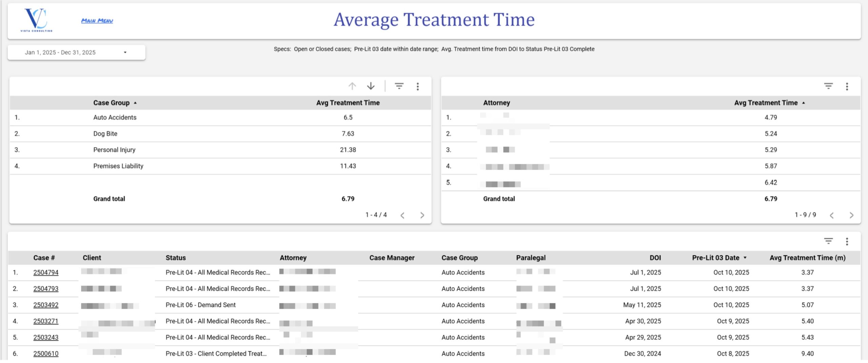The height and width of the screenshot is (363, 868).
Task: Click drill-up arrow in Case Group table
Action: 352,86
